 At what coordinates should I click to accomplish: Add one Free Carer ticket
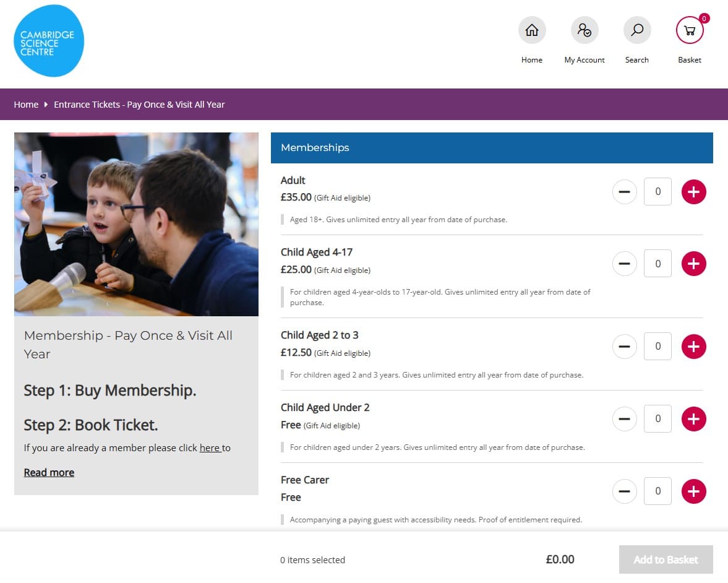coord(693,491)
